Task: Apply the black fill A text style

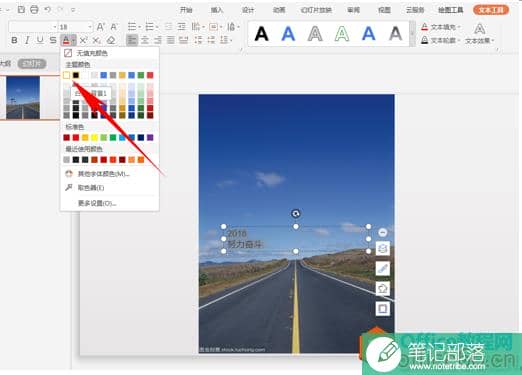Action: click(x=262, y=33)
